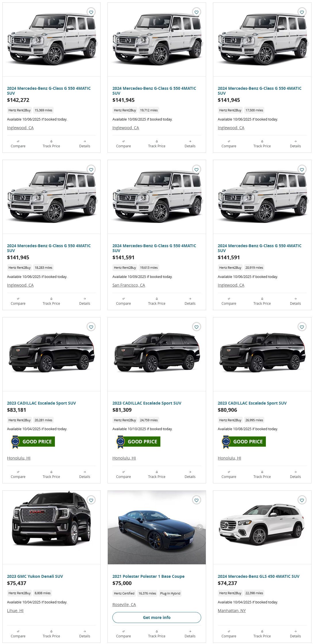Screen dimensions: 313x644
Task: Save the Mercedes-Benz GLS 450 to favorites
Action: (x=302, y=500)
